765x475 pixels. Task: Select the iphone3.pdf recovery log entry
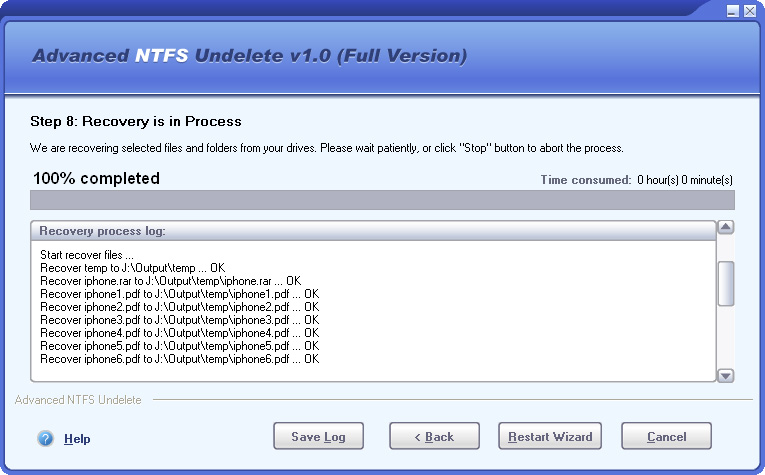click(179, 320)
